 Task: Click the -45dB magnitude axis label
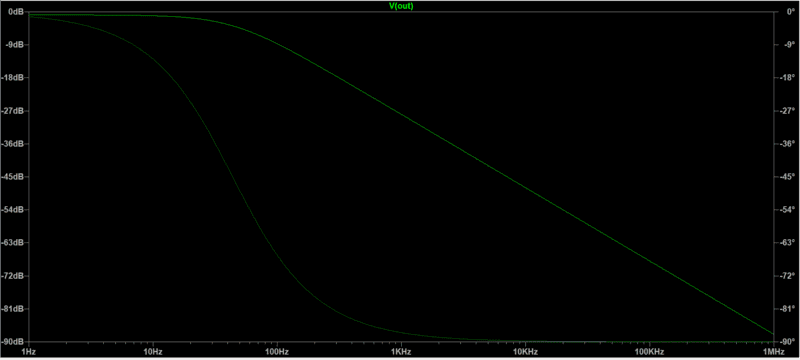13,177
